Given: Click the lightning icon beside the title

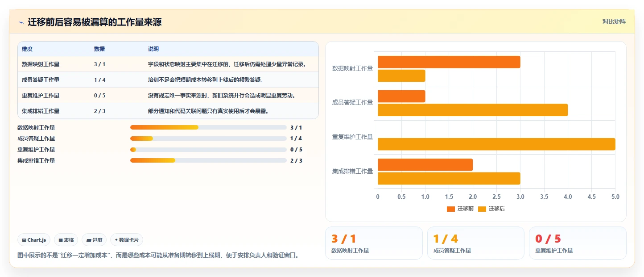Looking at the screenshot, I should [21, 22].
